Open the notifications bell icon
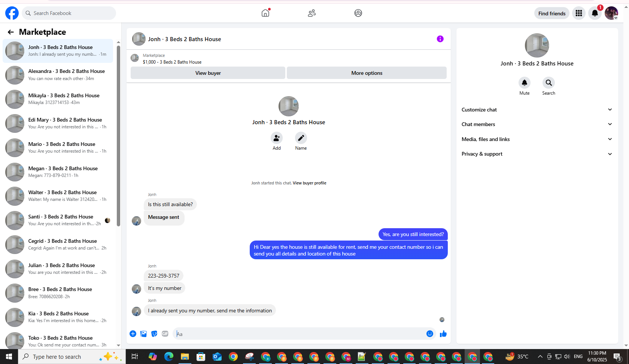 (x=595, y=13)
